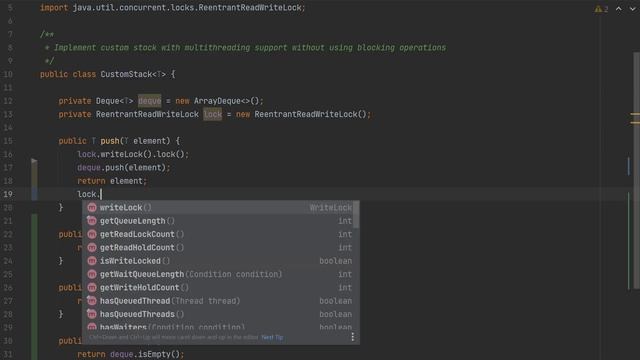
Task: Click method icon beside isWriteLocked()
Action: click(92, 261)
